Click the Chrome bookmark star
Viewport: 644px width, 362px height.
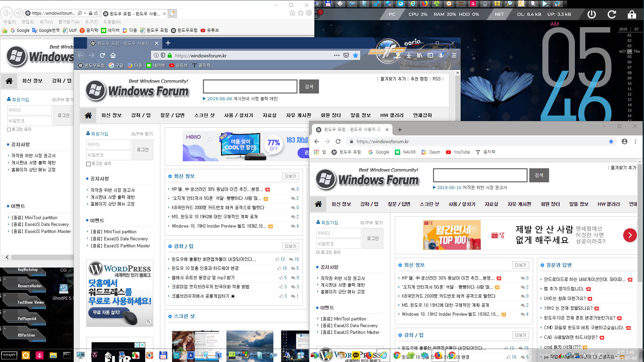(x=611, y=141)
